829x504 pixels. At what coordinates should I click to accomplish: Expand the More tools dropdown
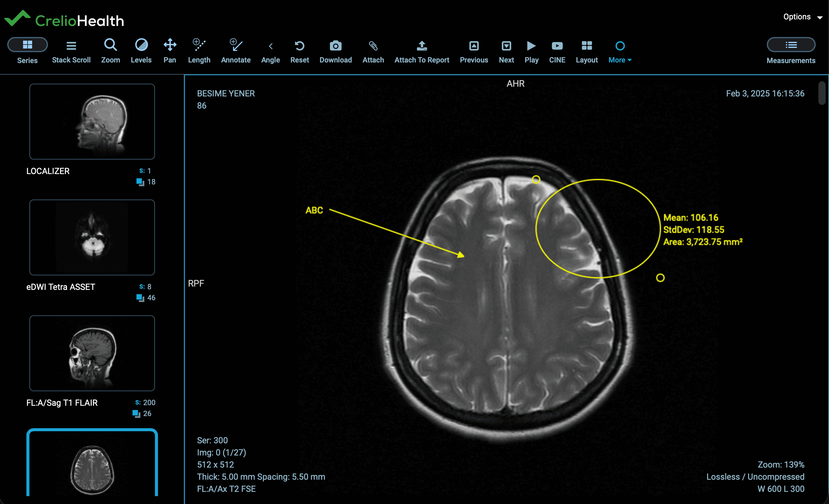point(620,51)
